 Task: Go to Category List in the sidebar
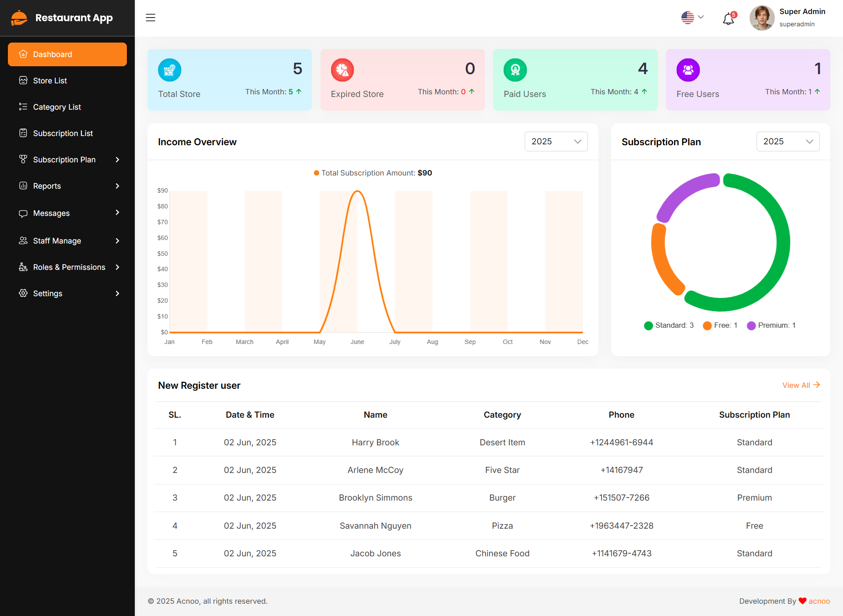point(57,107)
